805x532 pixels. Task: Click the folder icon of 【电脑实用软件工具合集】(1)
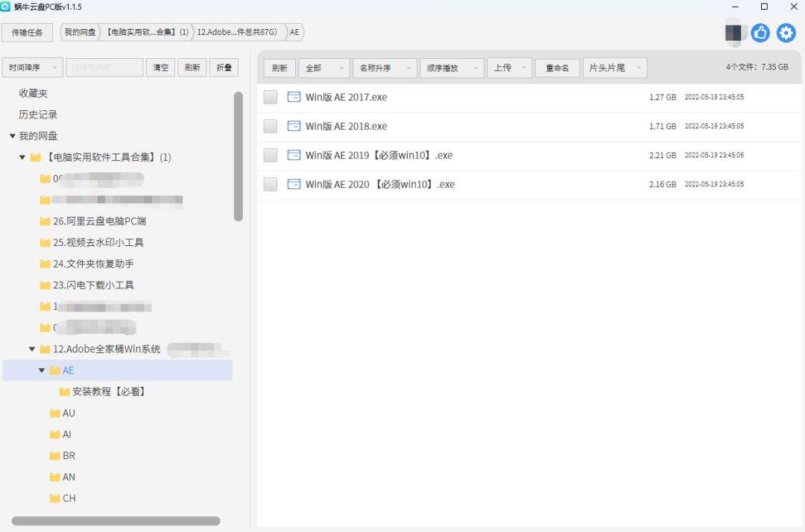click(36, 157)
